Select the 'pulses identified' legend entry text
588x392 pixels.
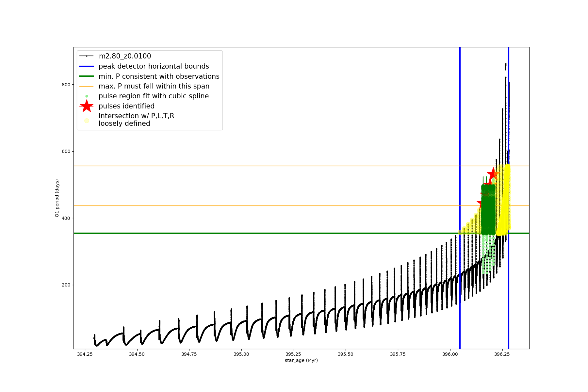(126, 106)
